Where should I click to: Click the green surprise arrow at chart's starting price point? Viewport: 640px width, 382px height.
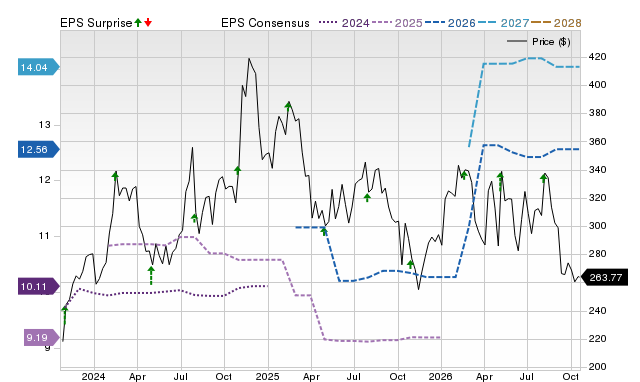[64, 315]
